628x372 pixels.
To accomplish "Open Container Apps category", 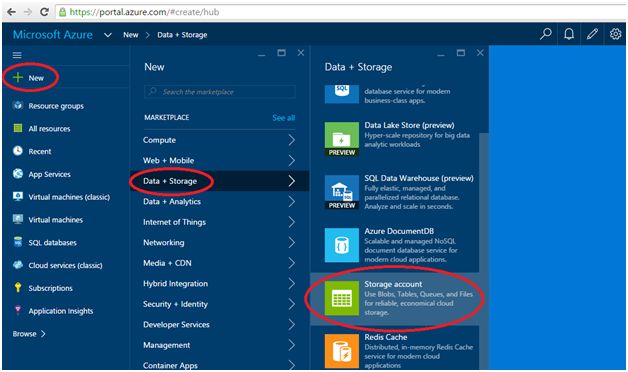I will (x=219, y=365).
